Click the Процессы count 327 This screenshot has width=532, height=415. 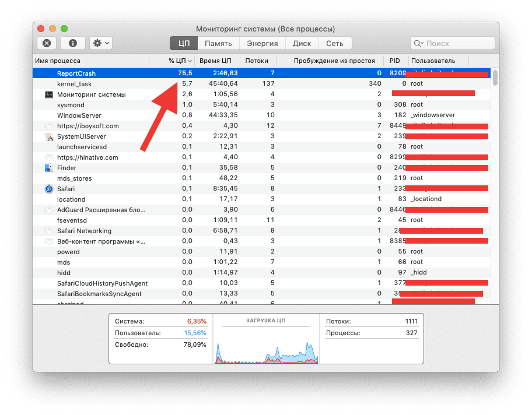(x=412, y=333)
